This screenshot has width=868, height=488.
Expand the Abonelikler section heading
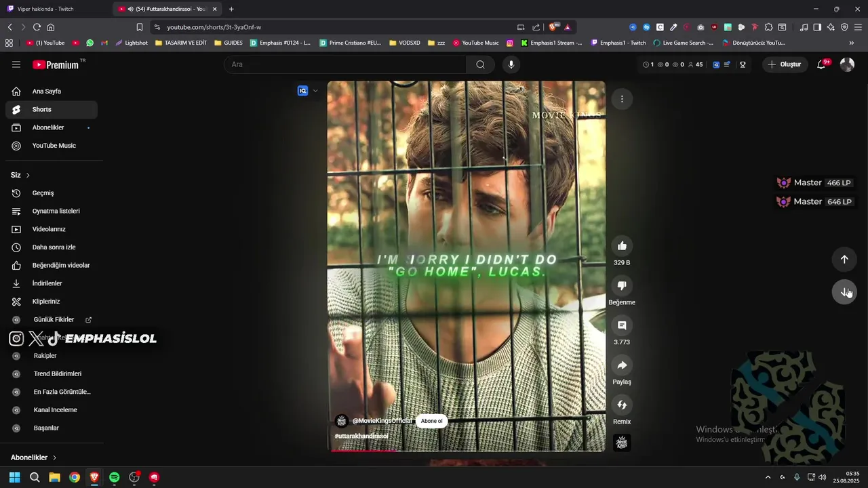34,457
